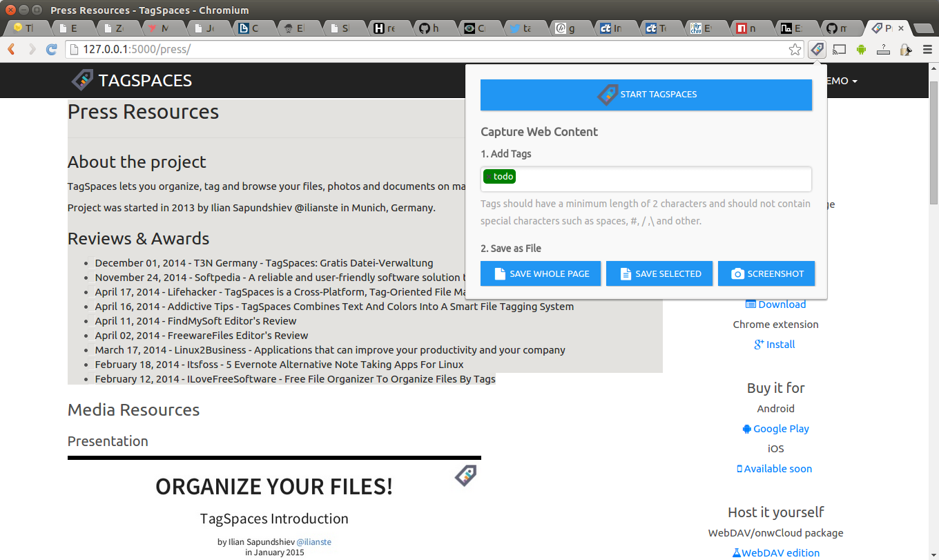The image size is (939, 560).
Task: Click the Save Selected button
Action: click(659, 273)
